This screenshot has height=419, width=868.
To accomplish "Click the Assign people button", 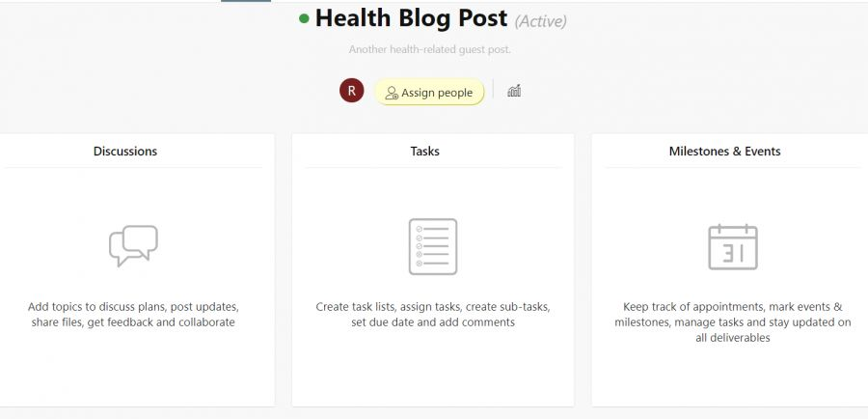I will coord(429,92).
